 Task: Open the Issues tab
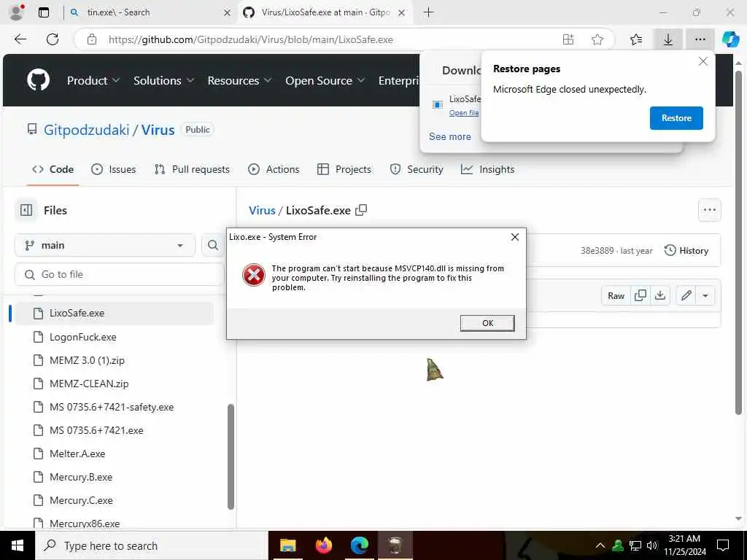pyautogui.click(x=113, y=169)
